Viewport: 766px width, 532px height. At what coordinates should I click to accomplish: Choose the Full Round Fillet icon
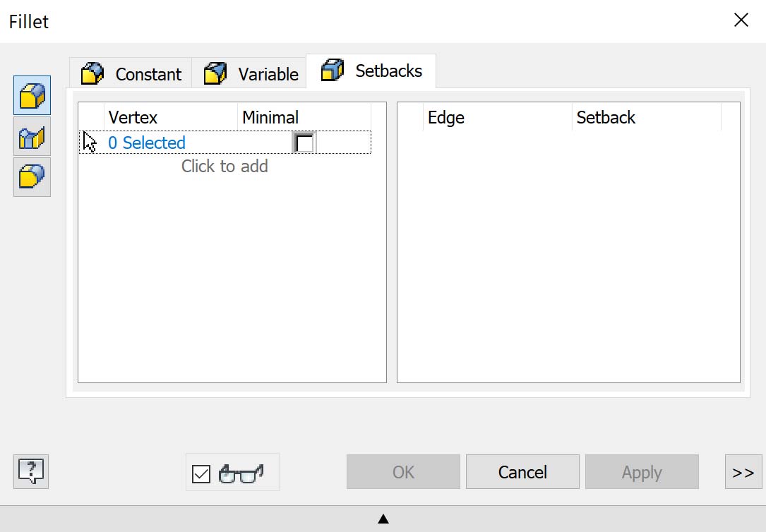(32, 177)
